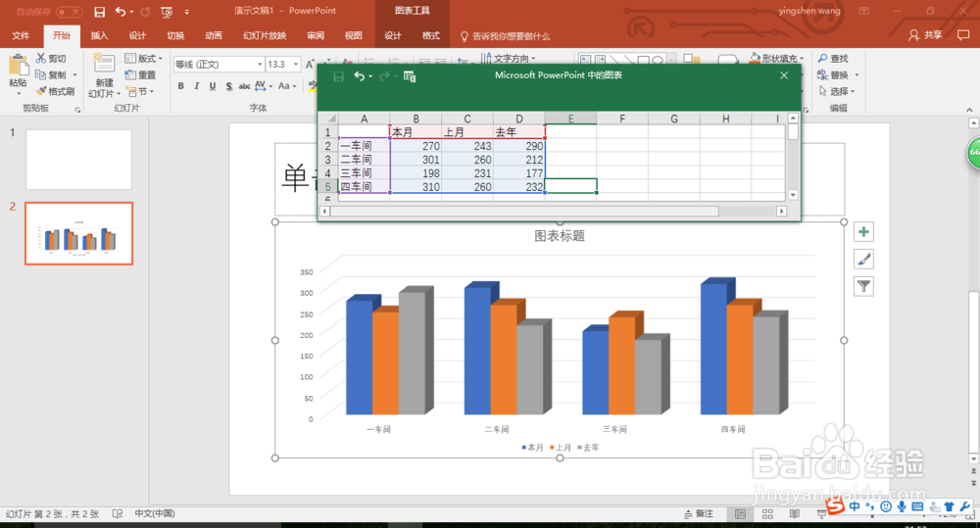The height and width of the screenshot is (528, 980).
Task: Open the 形状填充 (Shape Fill) color menu
Action: pos(777,58)
